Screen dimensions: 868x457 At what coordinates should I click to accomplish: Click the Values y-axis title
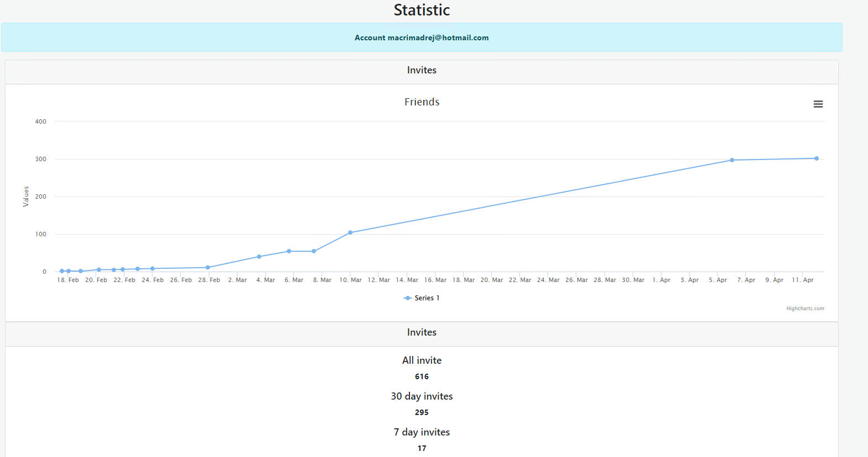click(25, 196)
